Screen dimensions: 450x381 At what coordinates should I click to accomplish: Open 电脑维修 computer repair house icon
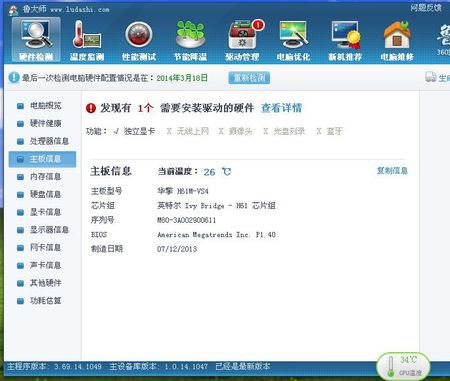(397, 40)
